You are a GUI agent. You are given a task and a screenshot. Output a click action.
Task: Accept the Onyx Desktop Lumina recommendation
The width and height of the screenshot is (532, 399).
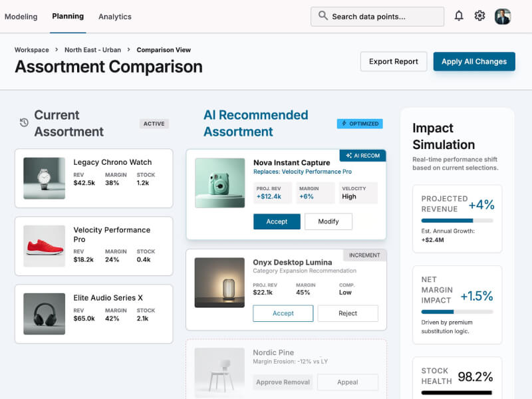click(283, 313)
